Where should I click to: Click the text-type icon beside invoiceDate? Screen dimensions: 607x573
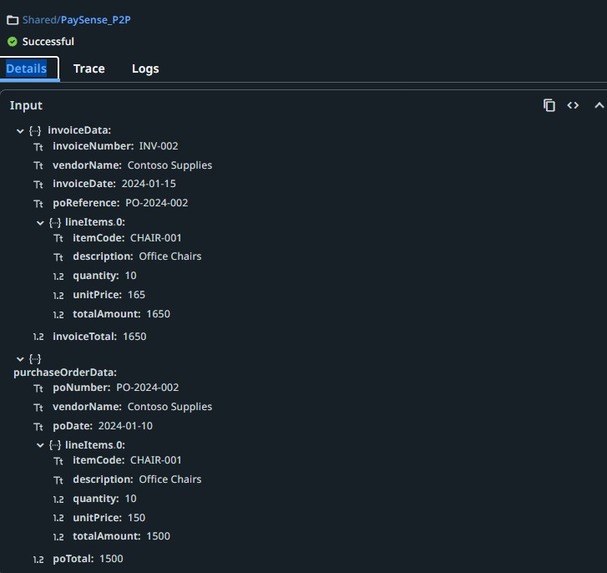pos(38,184)
